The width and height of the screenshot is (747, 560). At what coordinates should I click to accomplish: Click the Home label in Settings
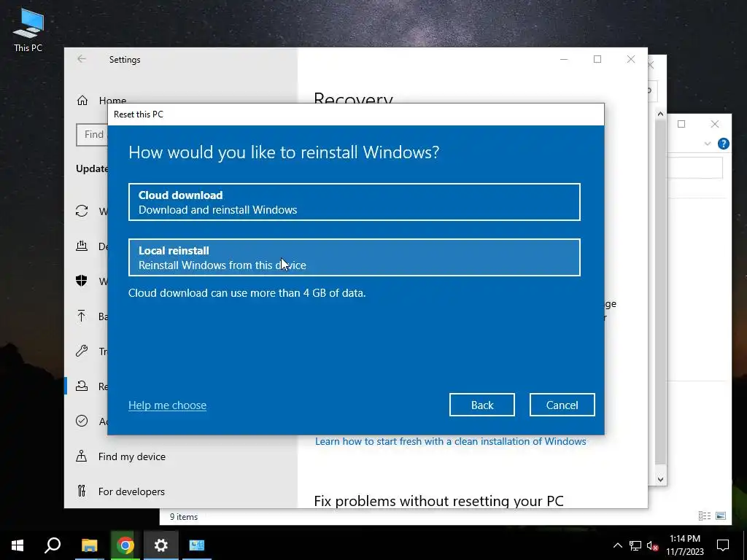coord(112,101)
